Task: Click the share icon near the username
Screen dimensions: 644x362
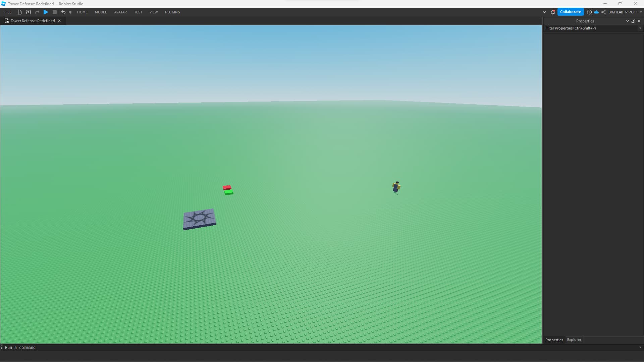Action: [x=603, y=12]
